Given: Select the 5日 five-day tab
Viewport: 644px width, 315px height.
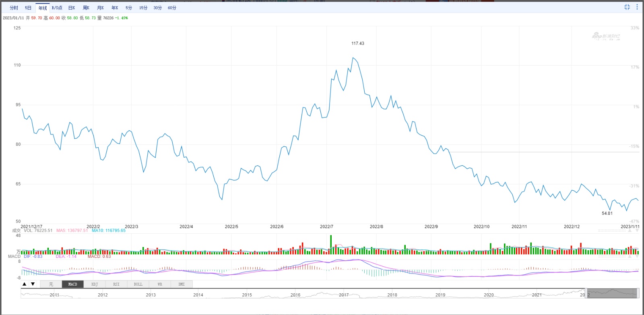Looking at the screenshot, I should tap(28, 8).
